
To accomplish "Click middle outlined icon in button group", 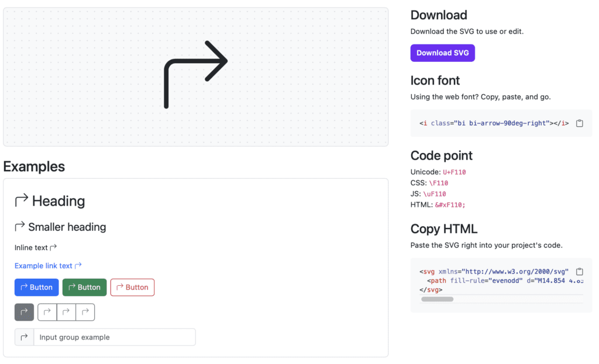I will pos(67,312).
